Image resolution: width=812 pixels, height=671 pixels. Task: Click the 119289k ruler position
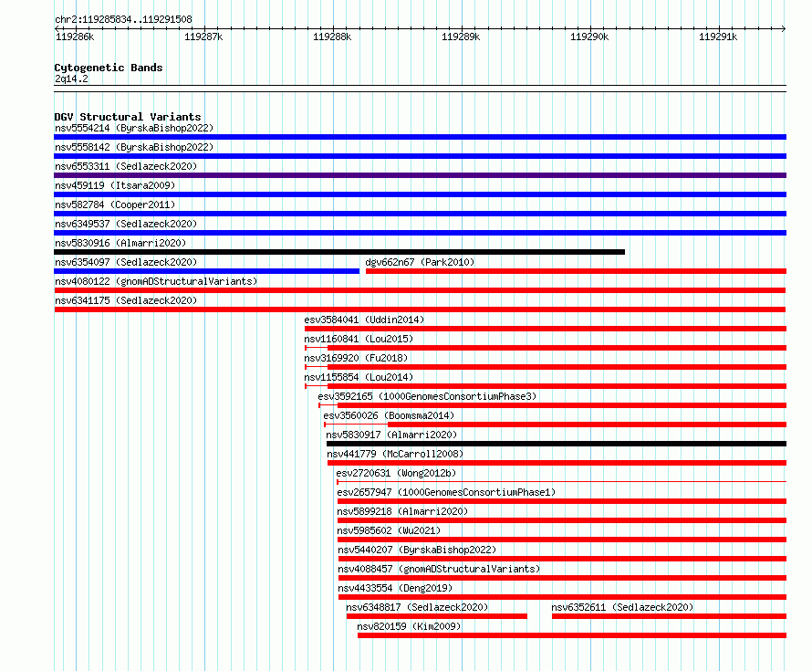coord(461,37)
